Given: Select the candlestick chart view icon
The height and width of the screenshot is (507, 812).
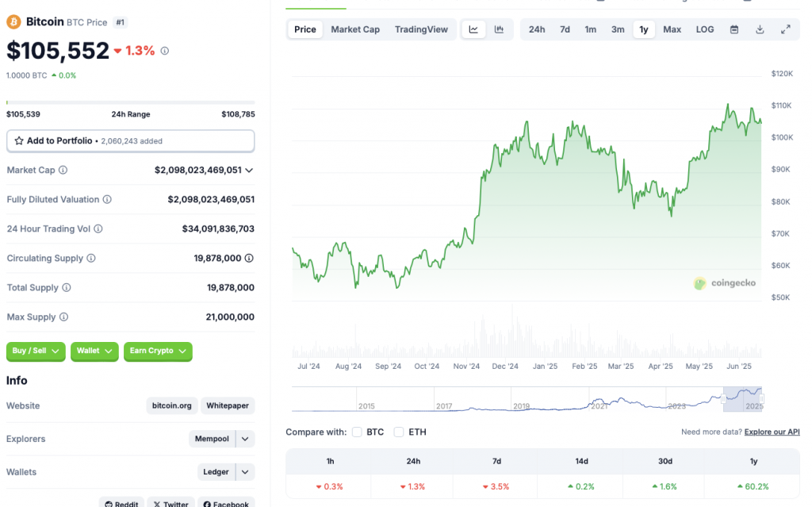Looking at the screenshot, I should click(500, 29).
